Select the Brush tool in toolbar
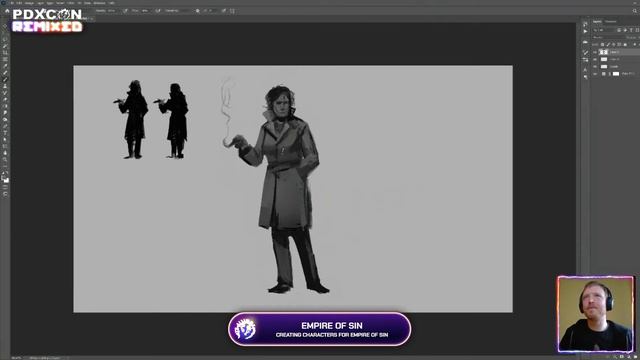This screenshot has width=640, height=360. [x=5, y=79]
